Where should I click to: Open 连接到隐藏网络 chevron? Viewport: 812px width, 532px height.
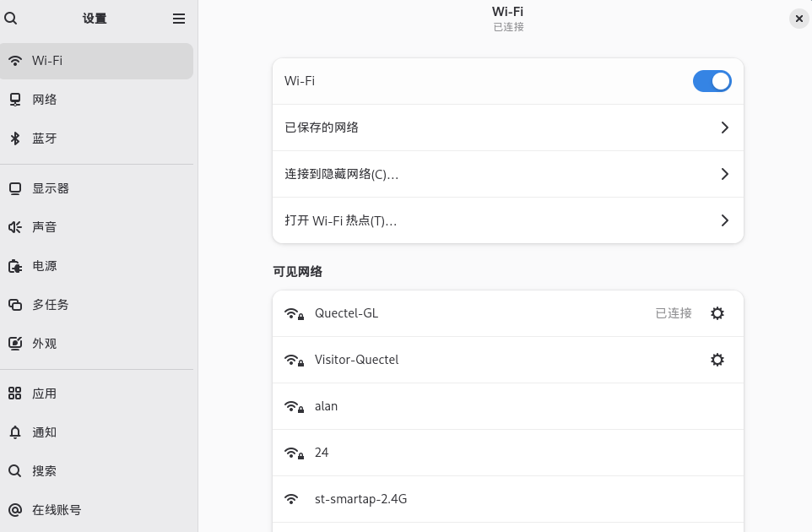coord(723,174)
